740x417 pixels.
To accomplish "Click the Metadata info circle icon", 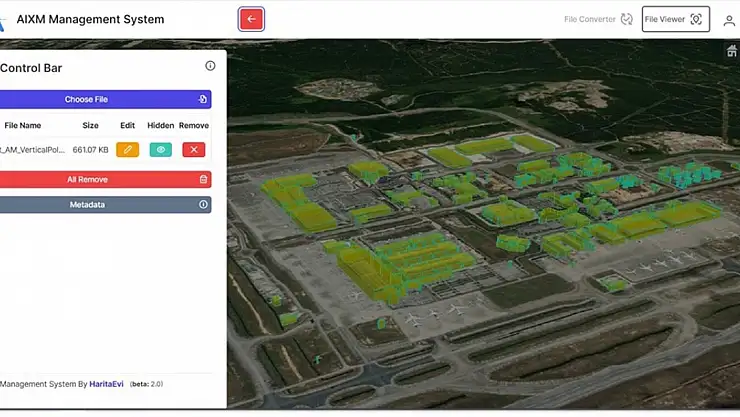I will coord(203,205).
